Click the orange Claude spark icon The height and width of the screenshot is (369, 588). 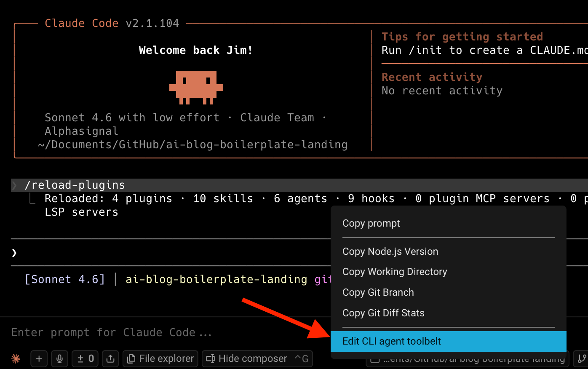click(16, 358)
